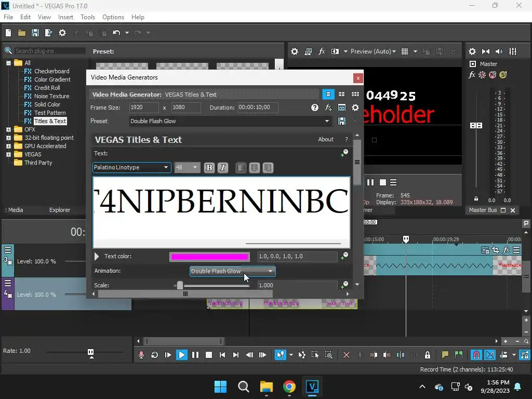Expand the GPU Accelerated folder
Viewport: 532px width, 399px height.
[x=8, y=146]
